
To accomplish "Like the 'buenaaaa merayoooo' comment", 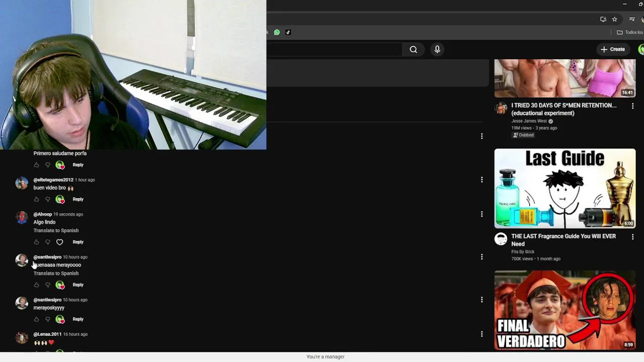I will pos(36,285).
